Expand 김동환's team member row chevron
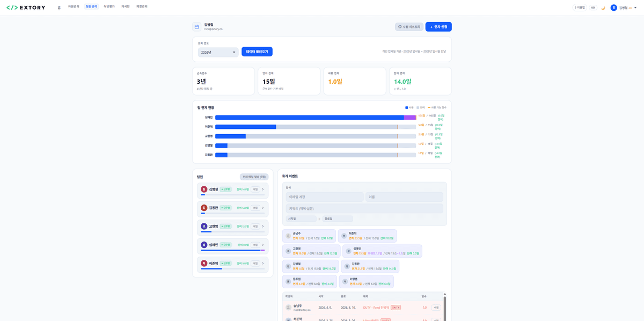Image resolution: width=644 pixels, height=321 pixels. pos(263,208)
